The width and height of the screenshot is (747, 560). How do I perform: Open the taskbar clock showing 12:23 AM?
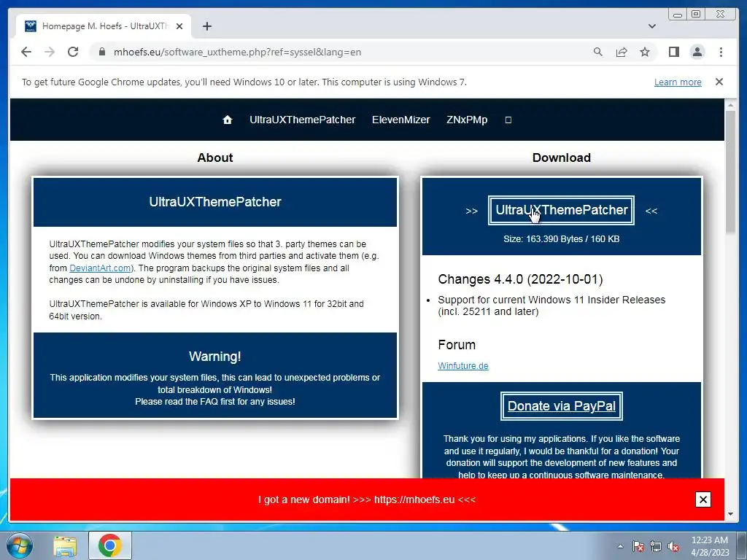(710, 546)
